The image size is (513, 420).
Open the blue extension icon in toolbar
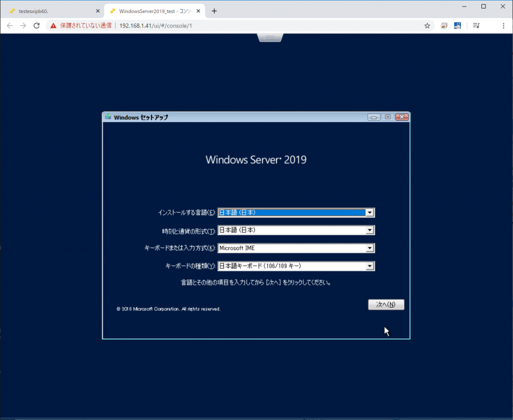pyautogui.click(x=457, y=26)
